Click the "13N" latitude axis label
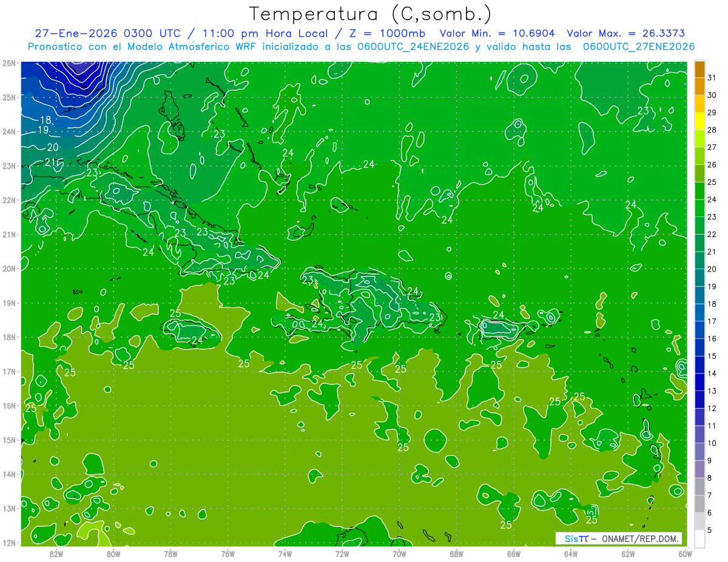Viewport: 728px width, 562px height. 9,508
